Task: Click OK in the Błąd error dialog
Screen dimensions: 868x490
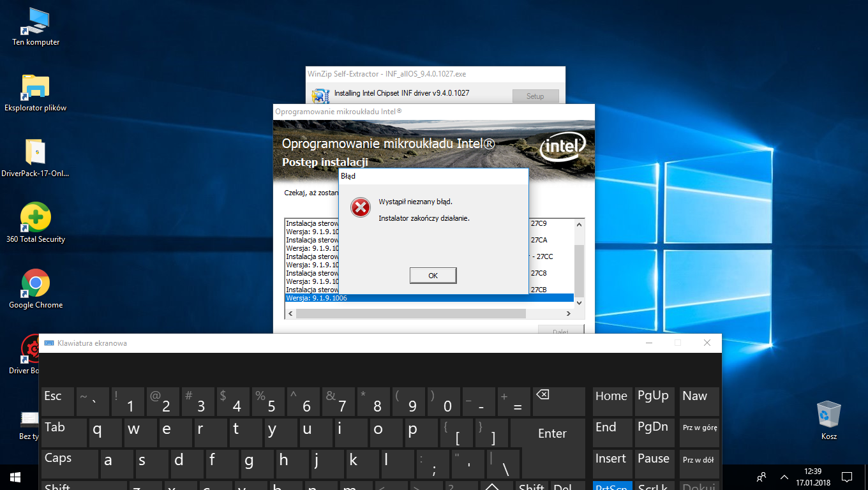Action: tap(433, 276)
